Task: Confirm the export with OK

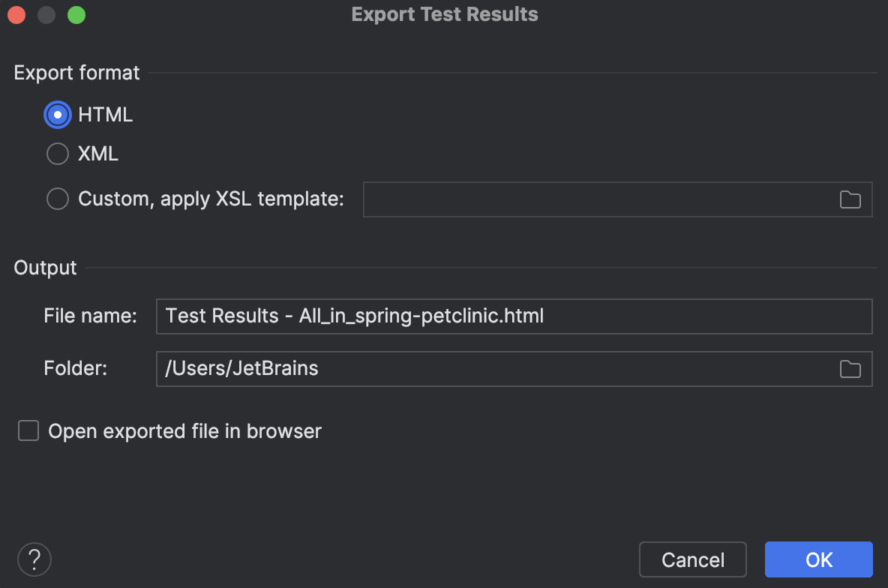Action: pos(818,559)
